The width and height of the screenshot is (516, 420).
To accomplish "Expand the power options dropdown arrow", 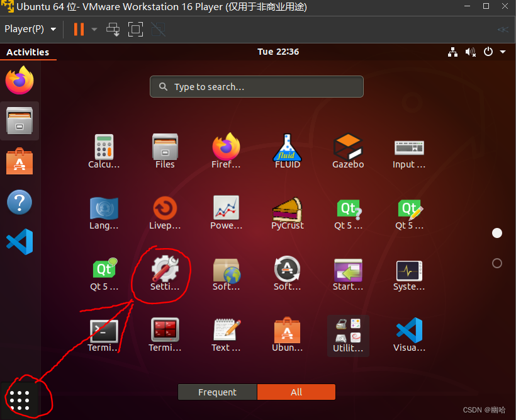I will (94, 30).
